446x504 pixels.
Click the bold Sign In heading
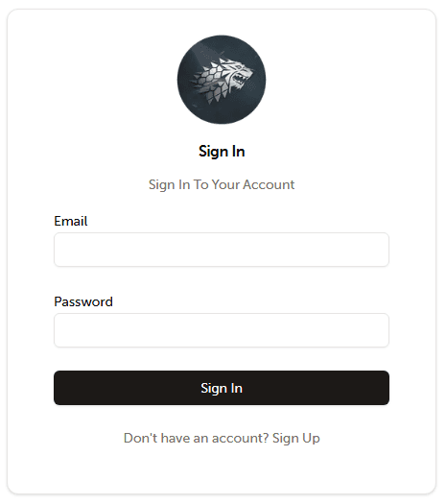[222, 152]
